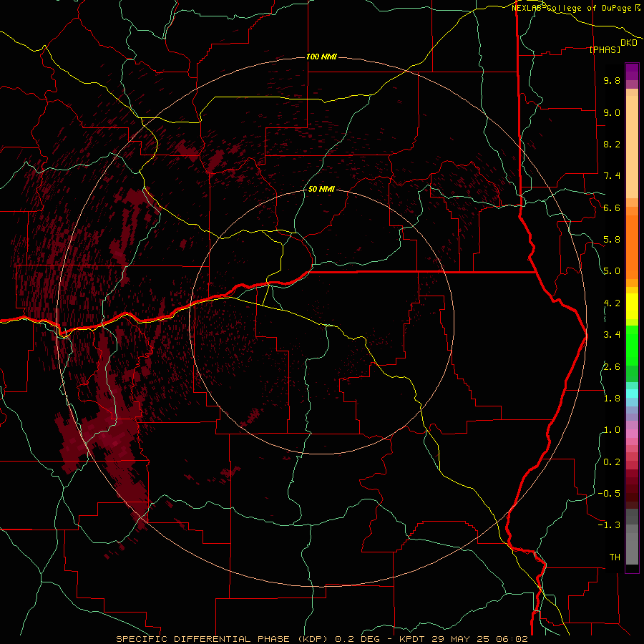Click the cyan segment of the color bar

[x=632, y=394]
